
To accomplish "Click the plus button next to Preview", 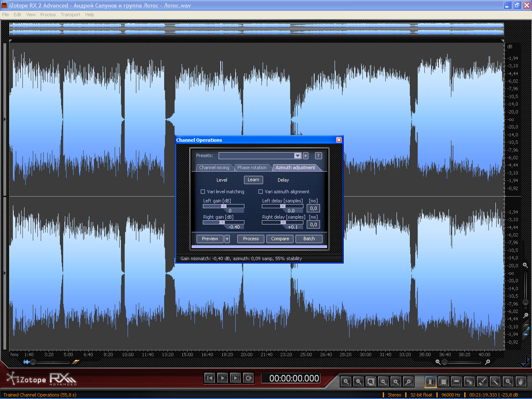I will pyautogui.click(x=227, y=239).
